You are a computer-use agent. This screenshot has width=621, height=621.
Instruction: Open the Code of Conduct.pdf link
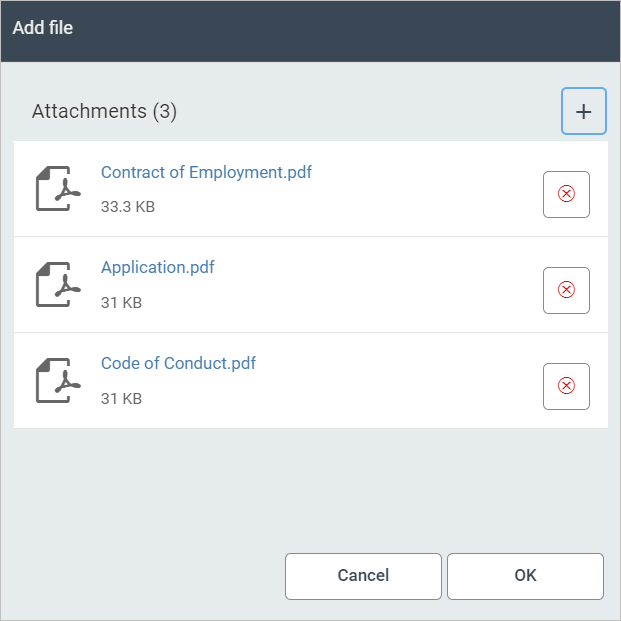[178, 364]
